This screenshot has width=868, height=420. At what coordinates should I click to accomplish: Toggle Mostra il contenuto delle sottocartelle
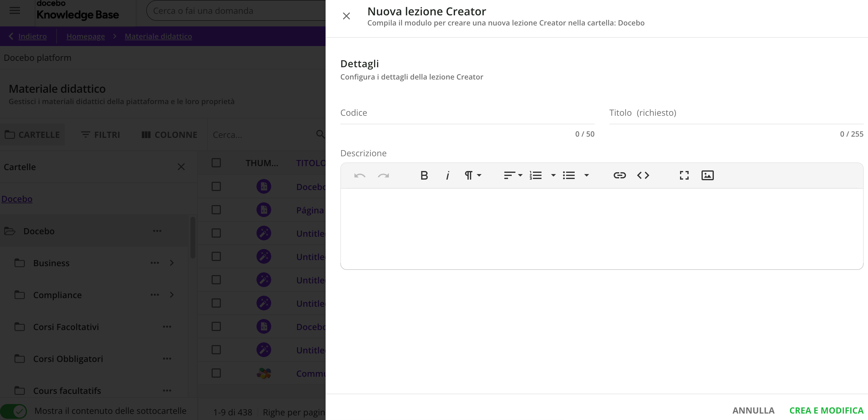point(14,411)
